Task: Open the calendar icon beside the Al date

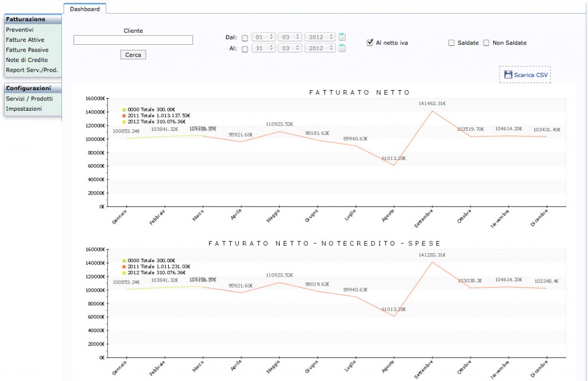Action: (342, 48)
